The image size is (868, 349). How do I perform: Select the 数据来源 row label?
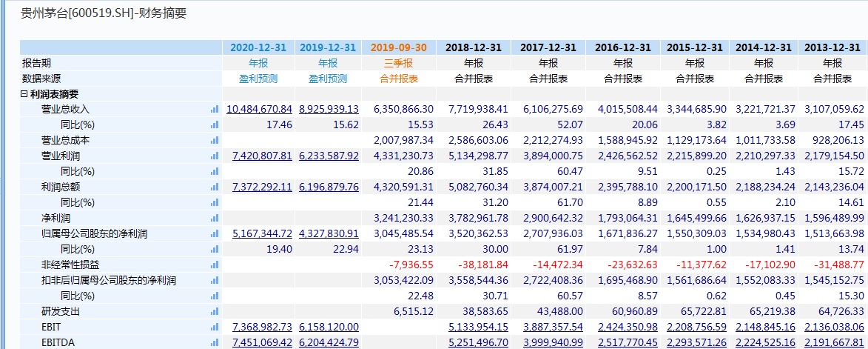tap(41, 79)
